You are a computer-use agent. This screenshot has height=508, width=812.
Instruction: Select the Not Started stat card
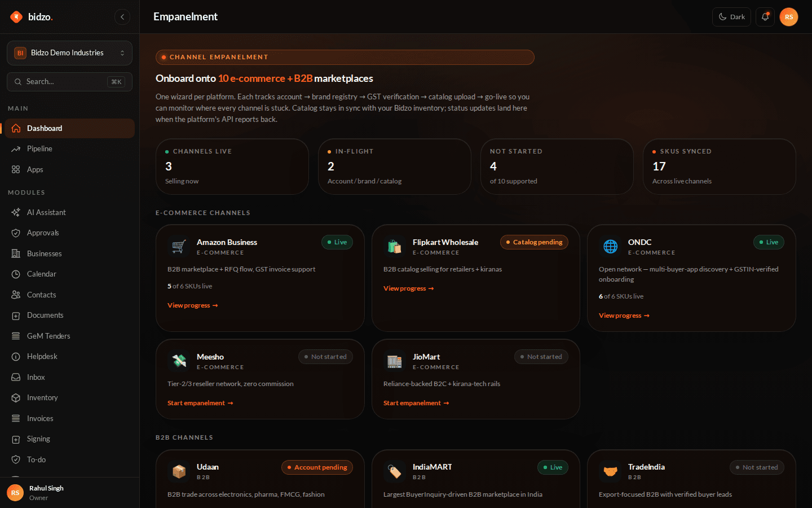tap(557, 167)
